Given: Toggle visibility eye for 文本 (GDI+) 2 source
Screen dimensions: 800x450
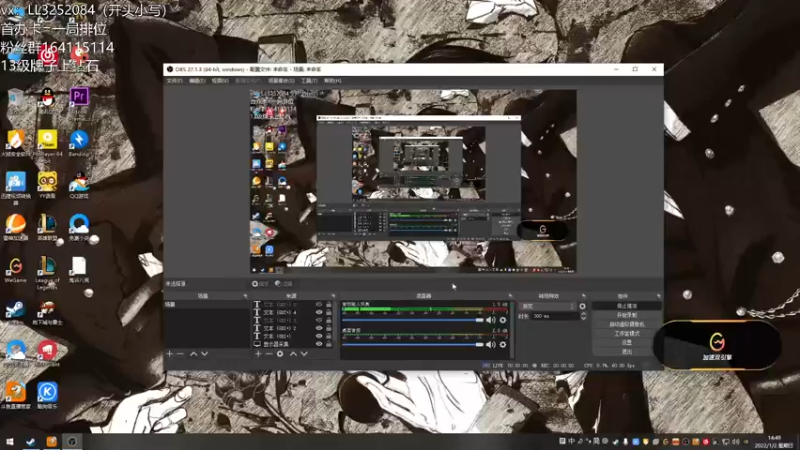Looking at the screenshot, I should click(x=319, y=328).
